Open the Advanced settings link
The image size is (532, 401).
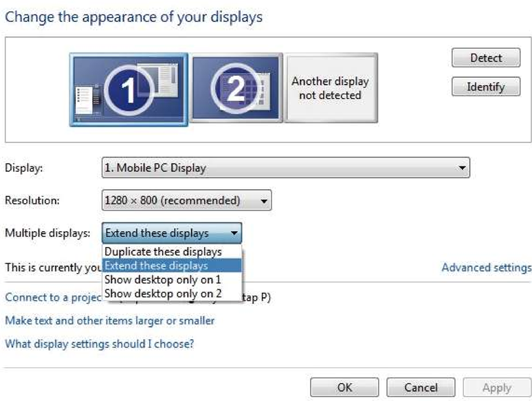click(486, 268)
